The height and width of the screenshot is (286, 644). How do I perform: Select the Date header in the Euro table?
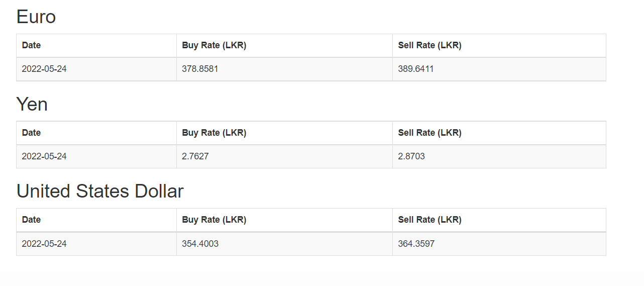coord(31,45)
